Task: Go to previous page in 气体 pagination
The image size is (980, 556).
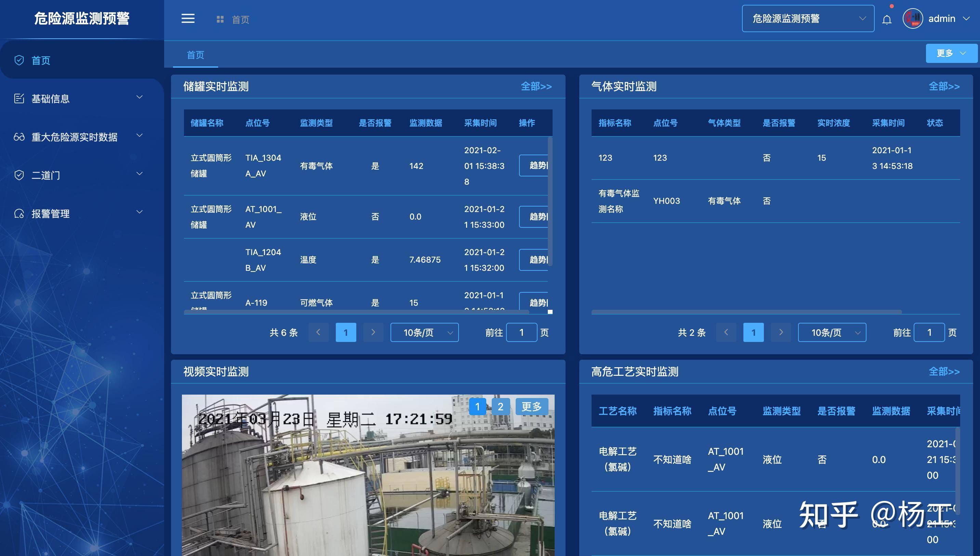Action: pyautogui.click(x=726, y=332)
